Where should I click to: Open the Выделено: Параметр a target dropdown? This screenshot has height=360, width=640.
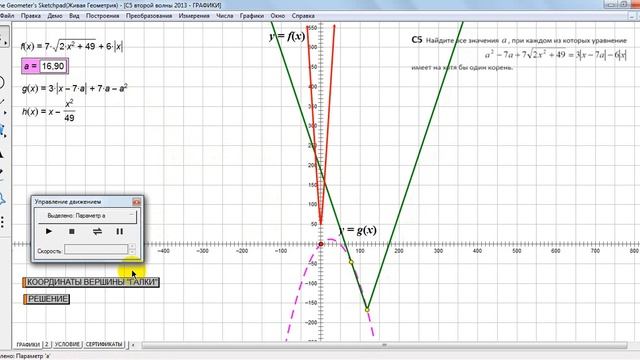87,216
